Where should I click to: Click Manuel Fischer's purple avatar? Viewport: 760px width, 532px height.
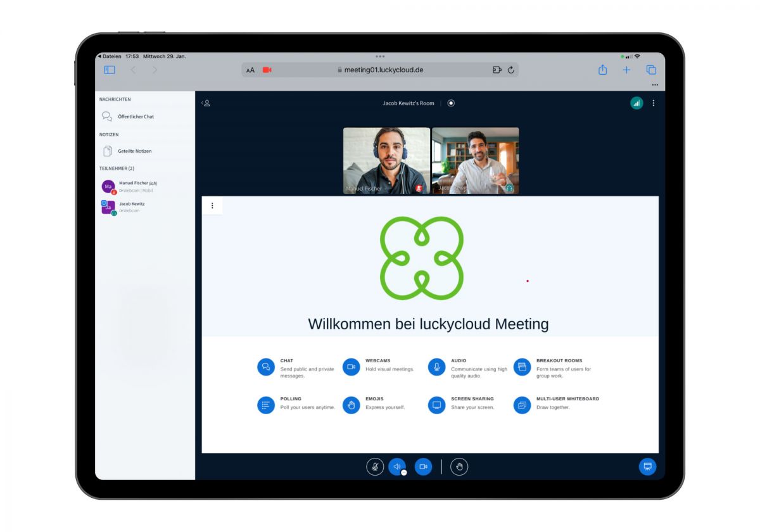point(108,186)
